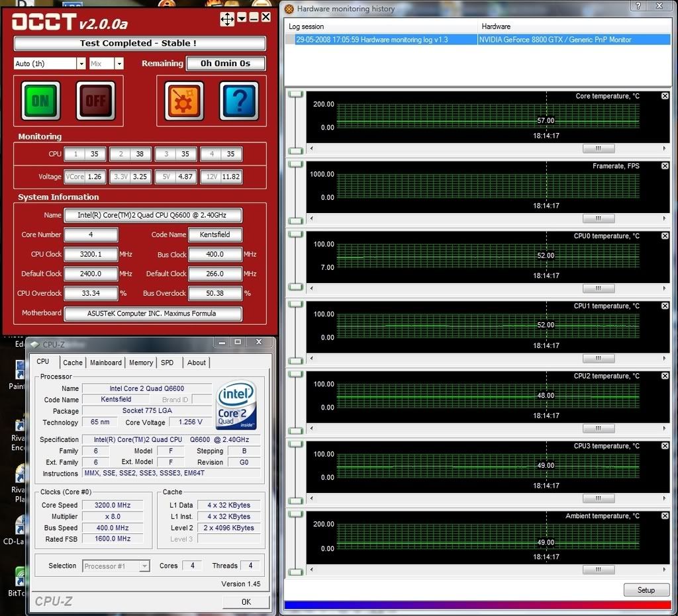Click the OCCT down-arrow menu icon in title bar
This screenshot has height=616, width=678.
tap(242, 17)
